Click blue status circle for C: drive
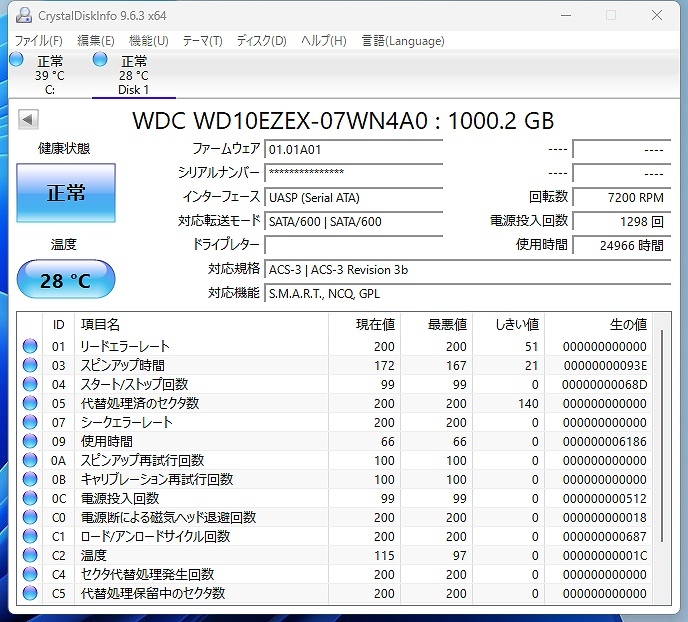The width and height of the screenshot is (688, 622). [x=17, y=59]
